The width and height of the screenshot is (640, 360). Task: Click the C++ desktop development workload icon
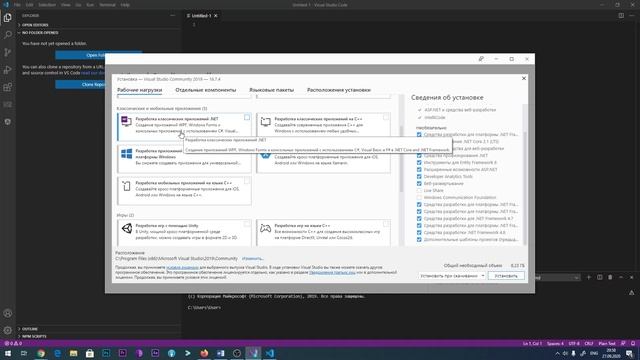tap(266, 121)
